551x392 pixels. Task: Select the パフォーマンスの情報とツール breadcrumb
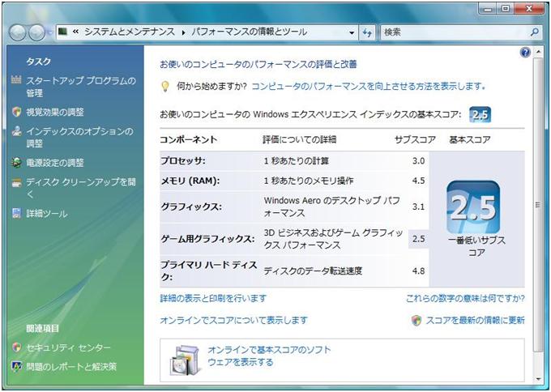pyautogui.click(x=250, y=32)
